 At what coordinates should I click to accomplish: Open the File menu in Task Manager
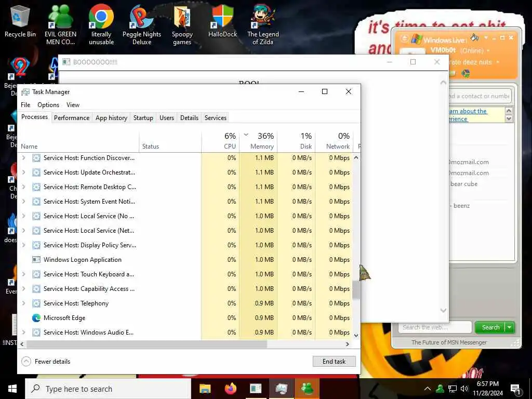[x=25, y=105]
